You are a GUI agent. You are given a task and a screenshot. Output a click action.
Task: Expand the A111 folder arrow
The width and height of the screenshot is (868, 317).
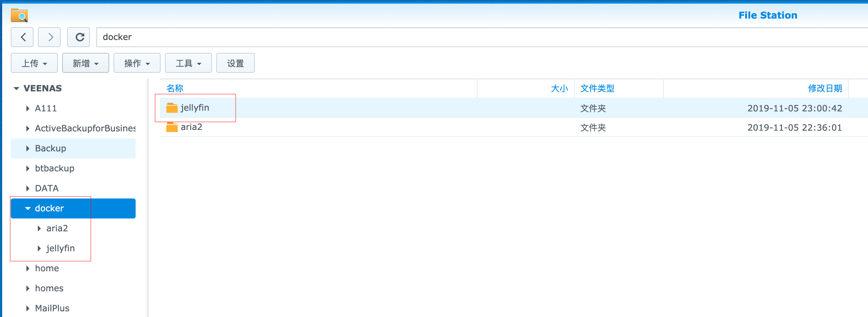pyautogui.click(x=28, y=109)
